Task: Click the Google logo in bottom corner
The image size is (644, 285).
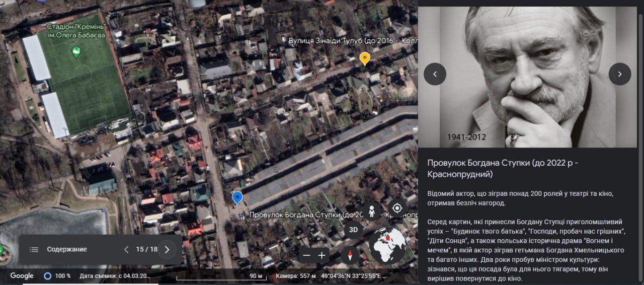Action: (x=22, y=275)
